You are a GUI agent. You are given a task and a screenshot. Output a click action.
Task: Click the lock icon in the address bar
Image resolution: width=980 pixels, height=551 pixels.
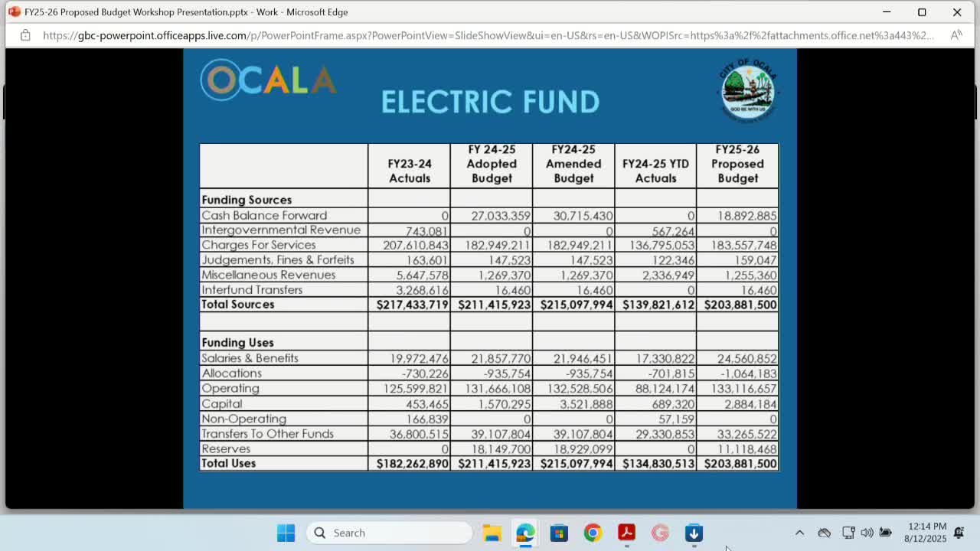pos(25,35)
